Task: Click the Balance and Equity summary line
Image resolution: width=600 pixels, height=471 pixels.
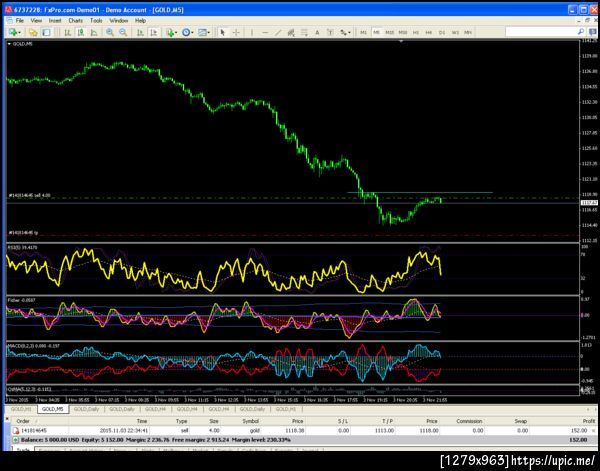Action: (x=155, y=440)
